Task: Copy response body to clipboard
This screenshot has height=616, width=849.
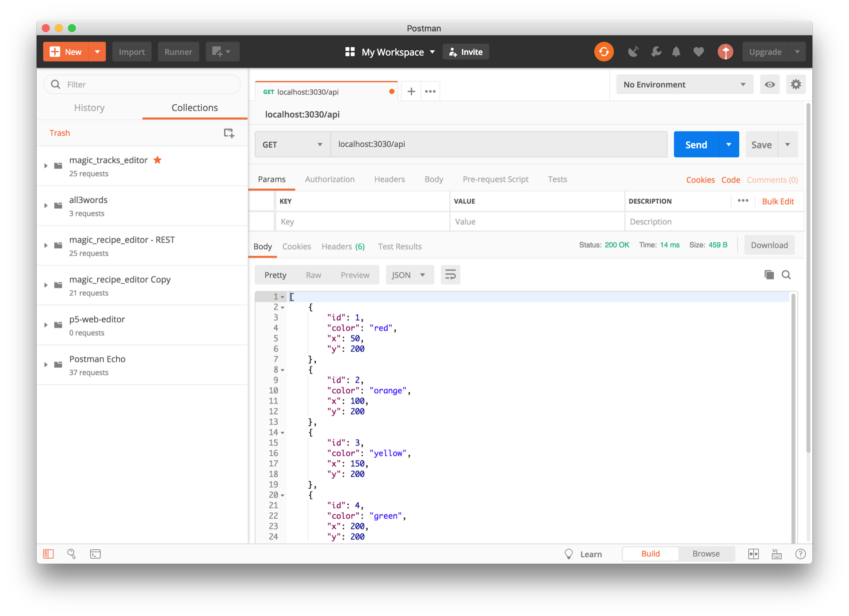Action: [769, 275]
